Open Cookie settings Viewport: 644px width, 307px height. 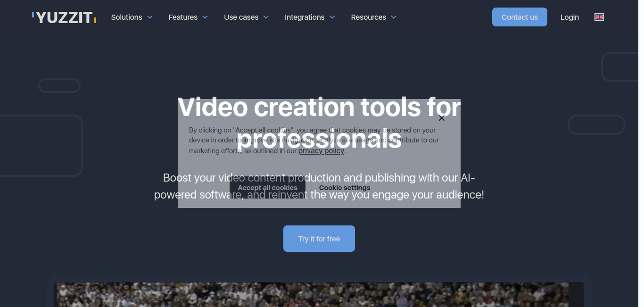(x=345, y=187)
